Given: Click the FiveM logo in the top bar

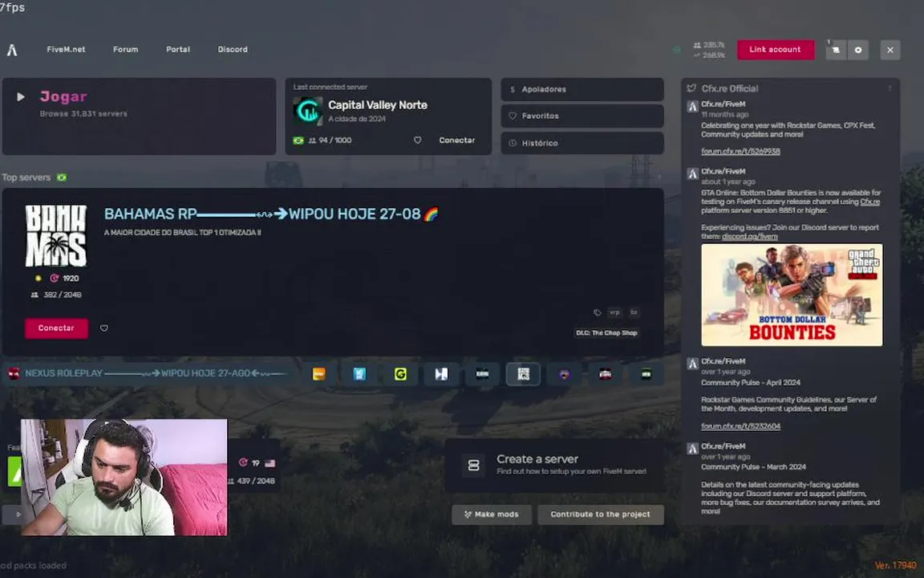Looking at the screenshot, I should [12, 50].
